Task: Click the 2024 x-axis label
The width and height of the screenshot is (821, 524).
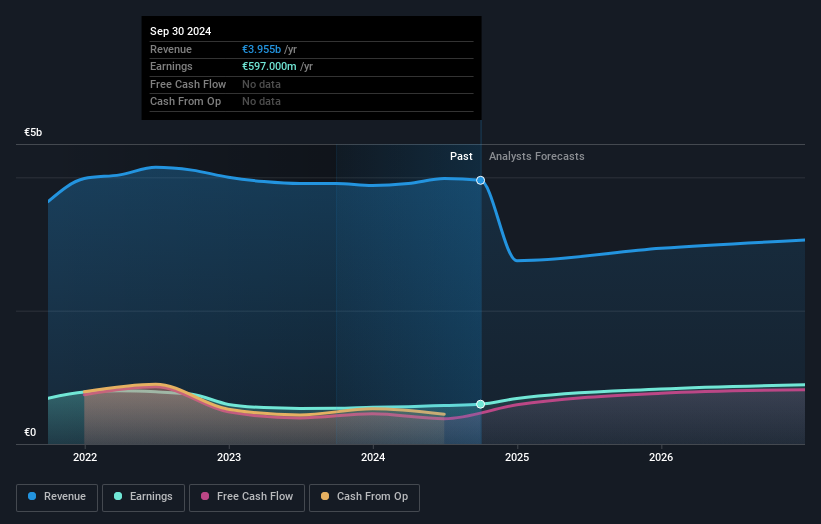Action: 373,458
